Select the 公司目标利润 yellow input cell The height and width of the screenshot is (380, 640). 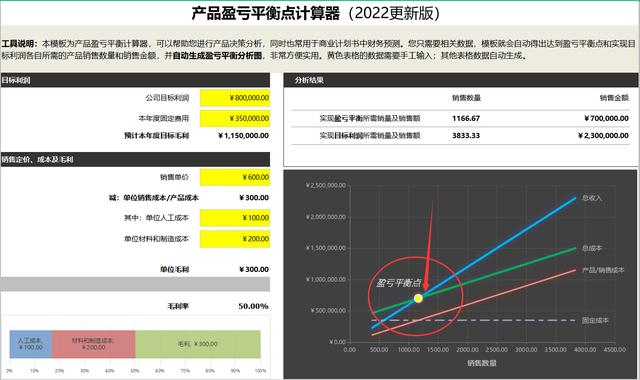click(235, 98)
